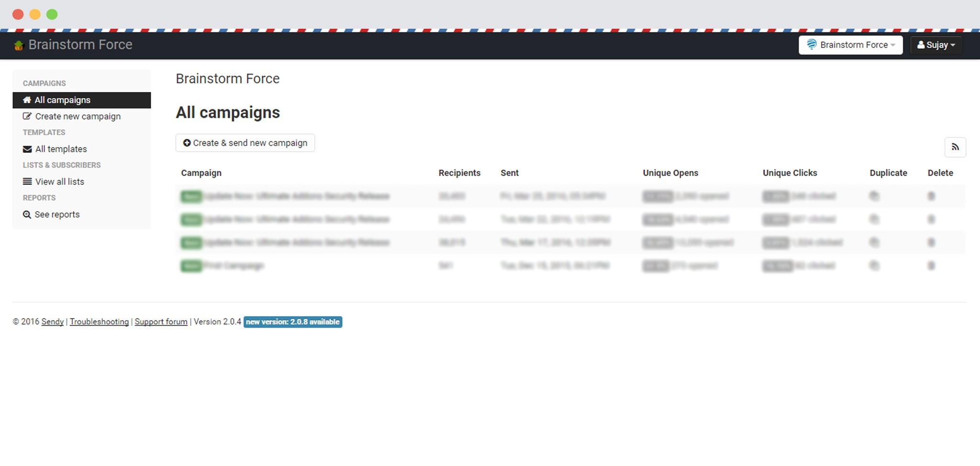Click the Recipients column header
The width and height of the screenshot is (980, 466).
[x=459, y=173]
